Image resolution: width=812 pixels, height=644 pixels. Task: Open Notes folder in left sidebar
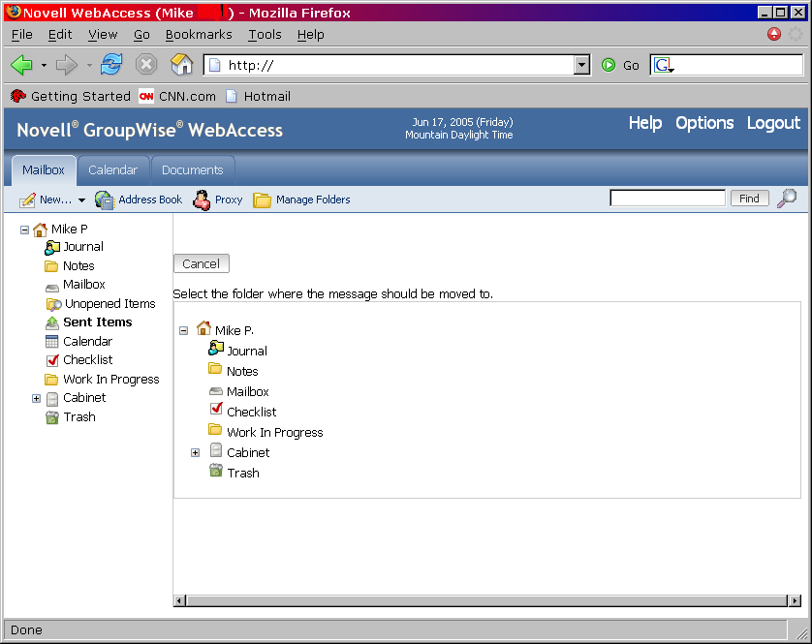click(78, 266)
